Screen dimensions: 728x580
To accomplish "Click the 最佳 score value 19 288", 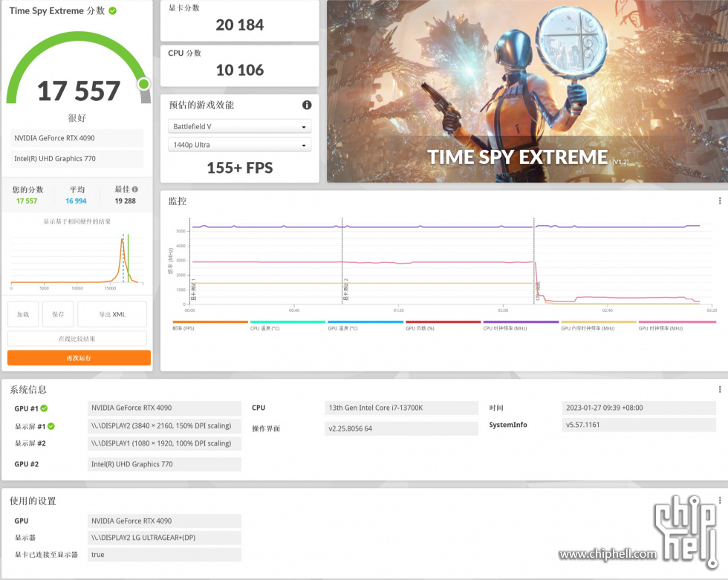I will click(x=126, y=201).
